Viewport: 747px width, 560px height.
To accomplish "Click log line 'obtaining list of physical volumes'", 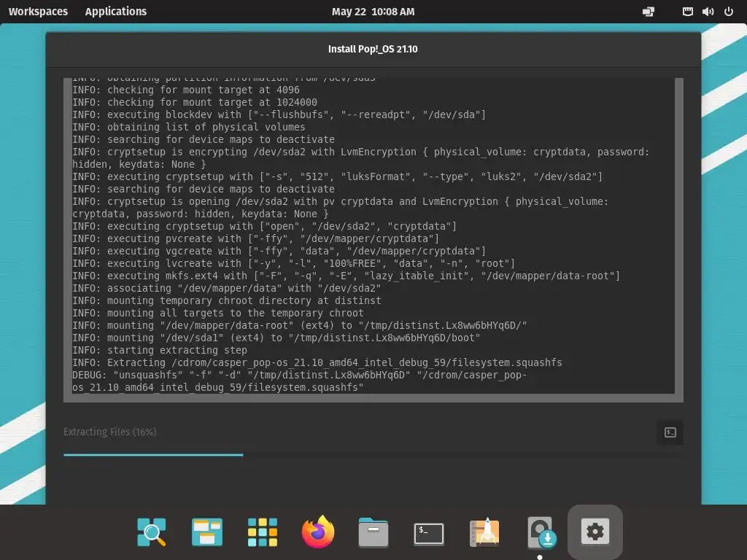I will pyautogui.click(x=189, y=127).
